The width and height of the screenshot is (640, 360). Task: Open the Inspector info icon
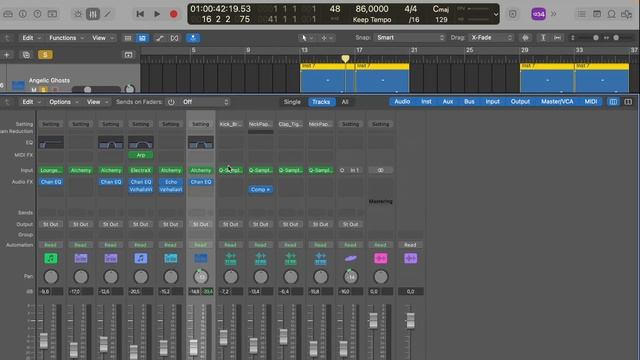23,14
